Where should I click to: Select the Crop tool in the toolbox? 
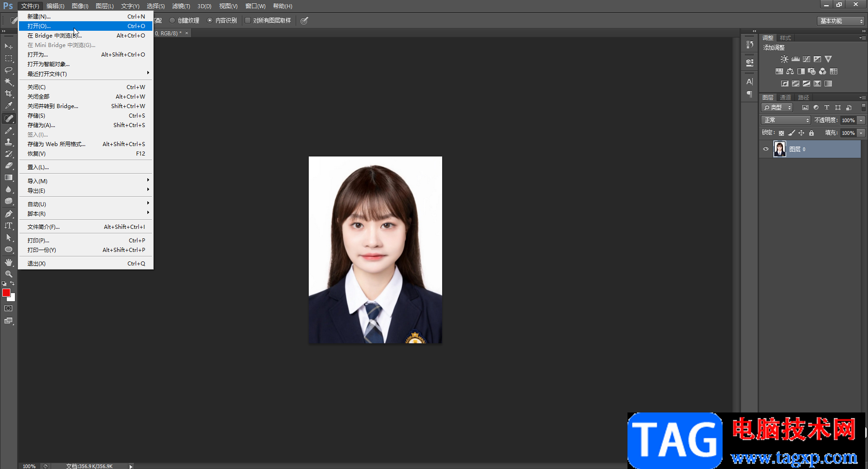9,94
